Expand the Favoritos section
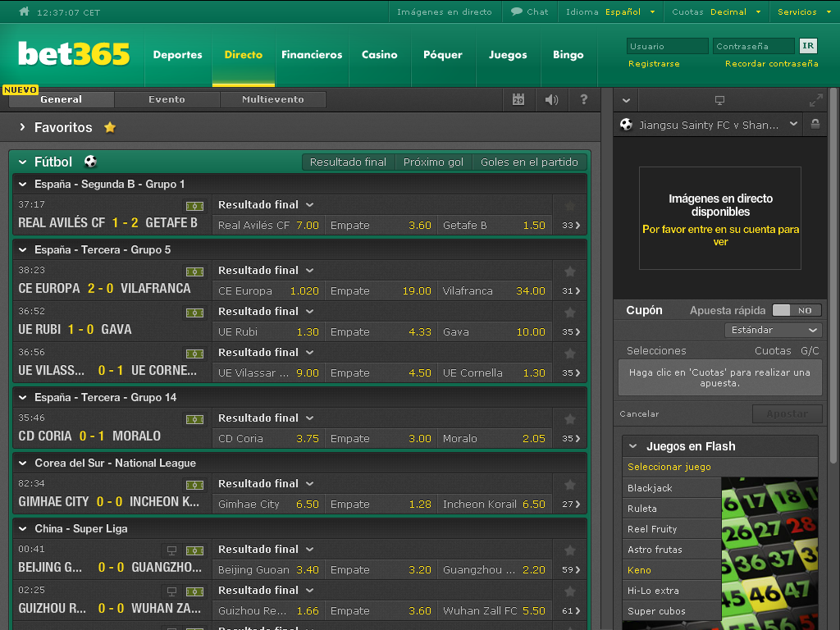 [22, 127]
